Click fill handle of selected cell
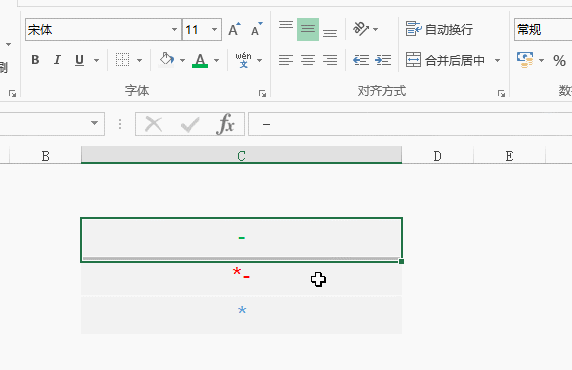The width and height of the screenshot is (572, 370). [402, 261]
